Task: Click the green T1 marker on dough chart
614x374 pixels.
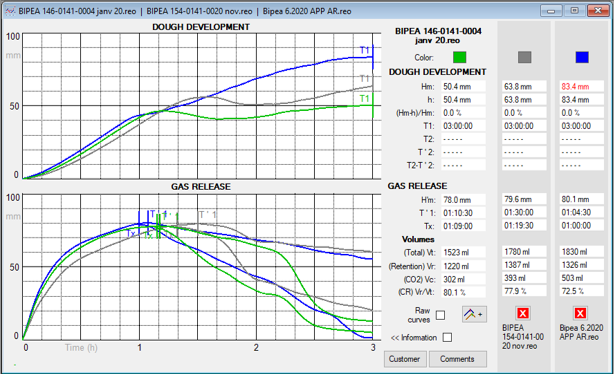Action: coord(365,98)
